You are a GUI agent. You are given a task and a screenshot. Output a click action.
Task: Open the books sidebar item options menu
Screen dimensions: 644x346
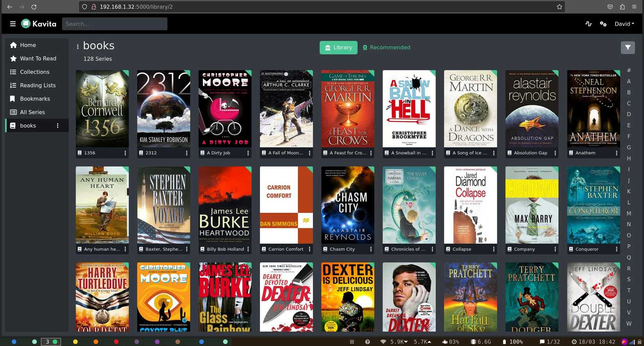point(58,126)
